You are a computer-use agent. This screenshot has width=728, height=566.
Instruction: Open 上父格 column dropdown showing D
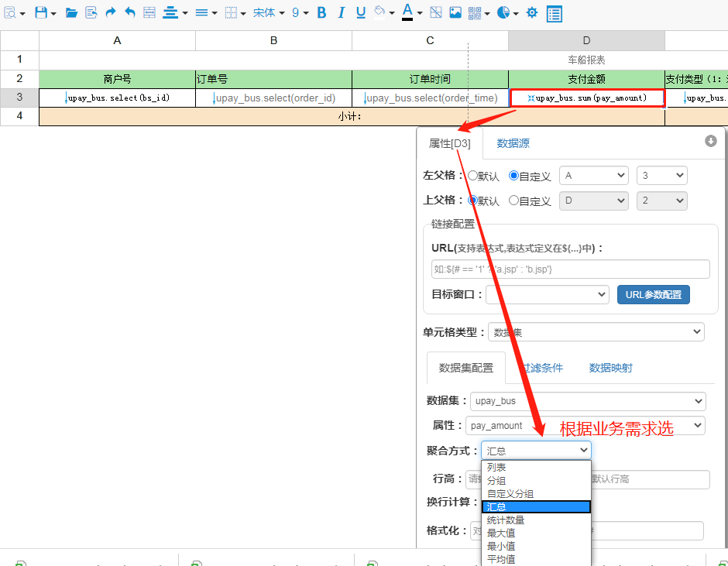click(x=594, y=201)
